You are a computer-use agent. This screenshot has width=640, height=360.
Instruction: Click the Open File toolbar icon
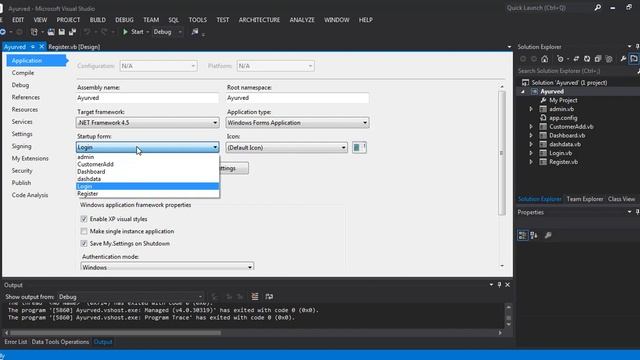point(51,32)
